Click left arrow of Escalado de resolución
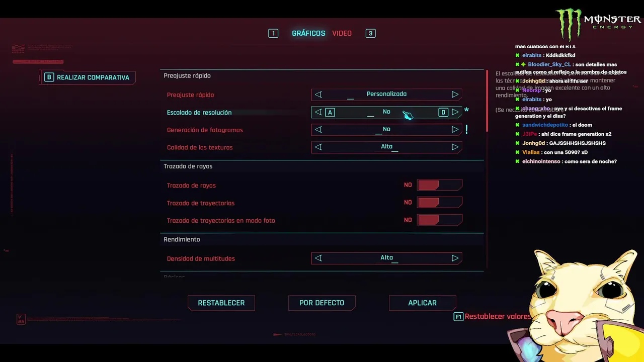 pos(318,112)
